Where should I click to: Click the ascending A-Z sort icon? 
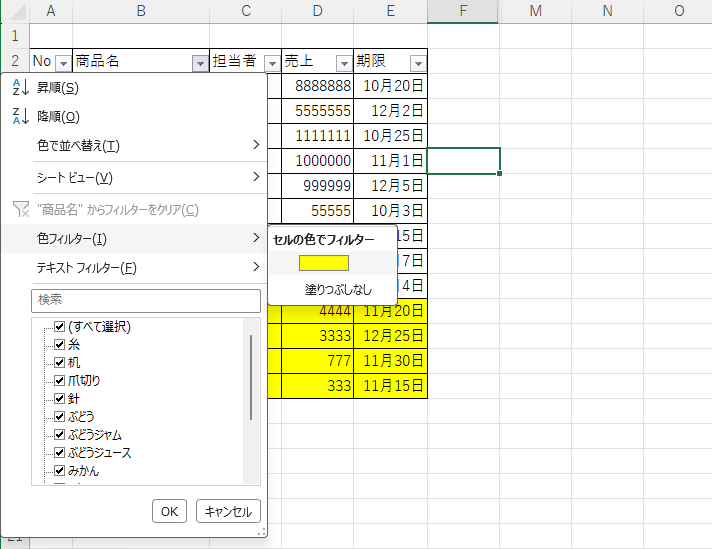[20, 87]
